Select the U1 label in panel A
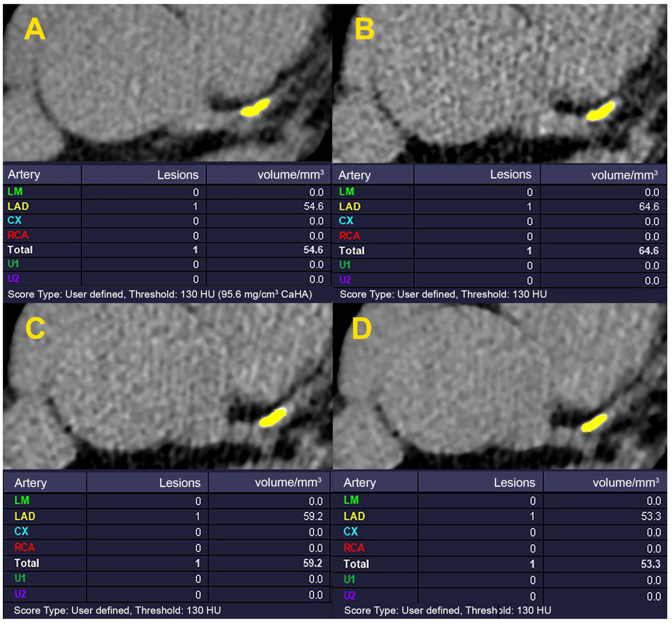 pos(13,264)
